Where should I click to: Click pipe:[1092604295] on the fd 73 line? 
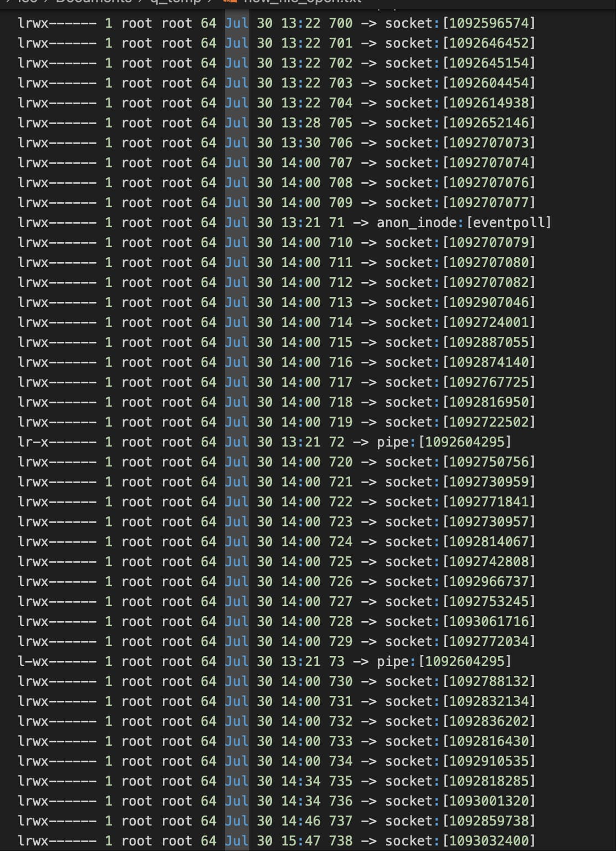click(444, 662)
